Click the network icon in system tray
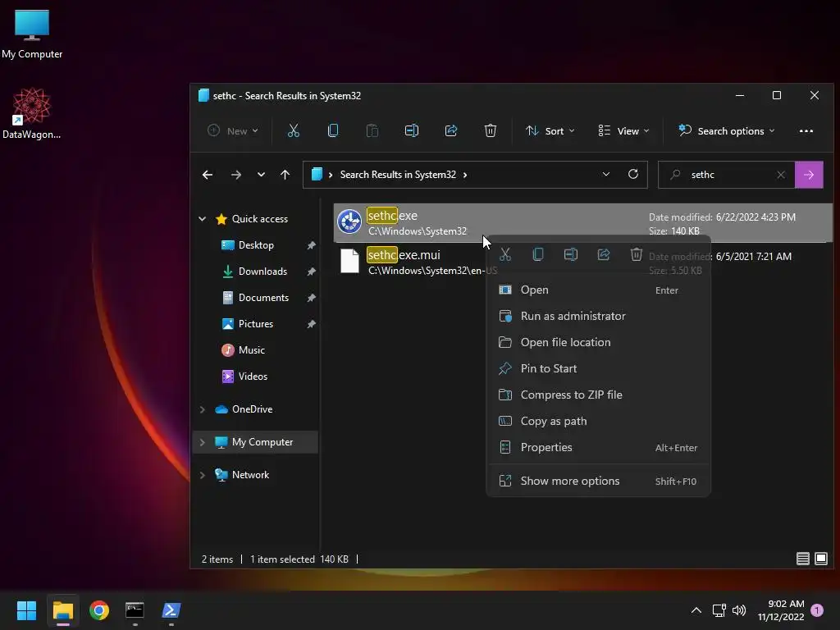 (719, 610)
